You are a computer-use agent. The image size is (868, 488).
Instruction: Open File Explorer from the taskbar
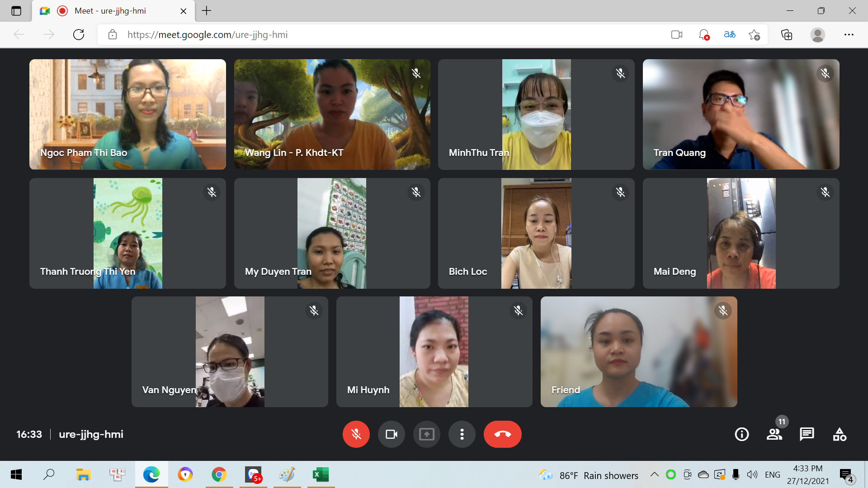pyautogui.click(x=83, y=474)
